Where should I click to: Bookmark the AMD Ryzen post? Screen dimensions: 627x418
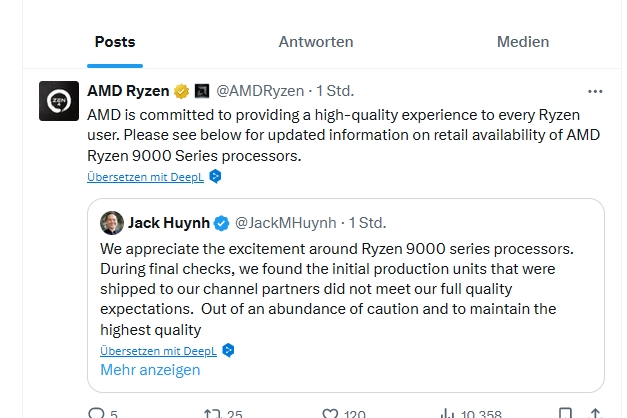(x=566, y=413)
